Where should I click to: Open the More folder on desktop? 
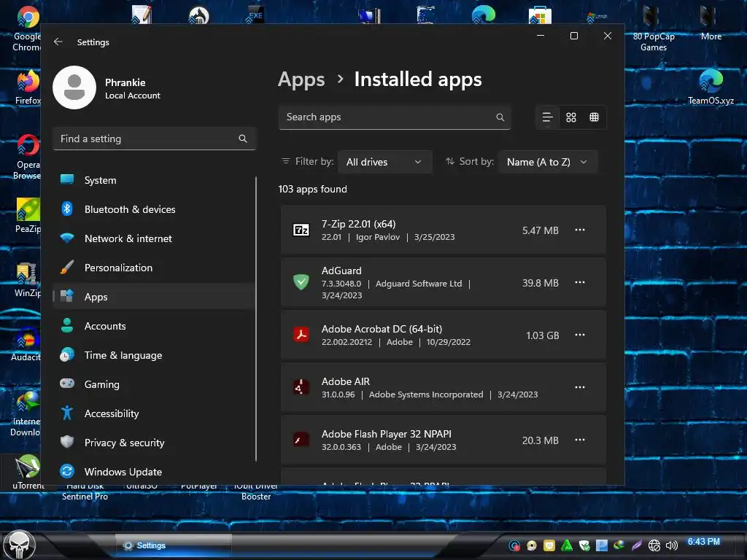(711, 23)
